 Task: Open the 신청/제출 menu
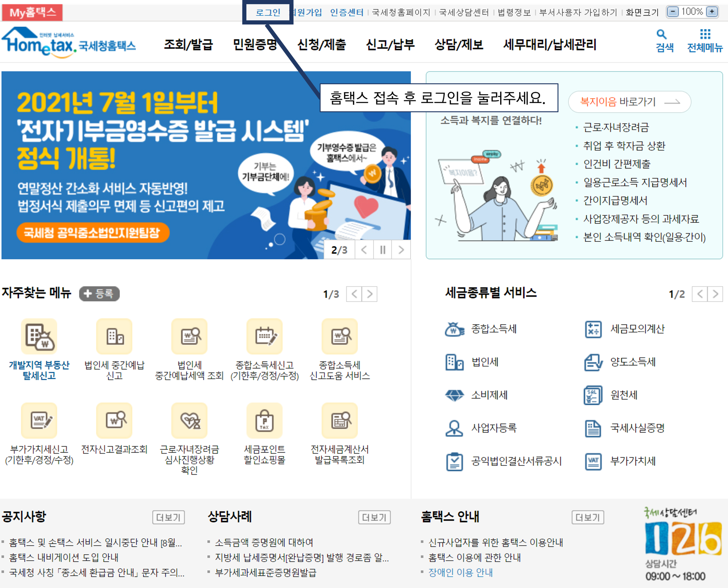322,45
